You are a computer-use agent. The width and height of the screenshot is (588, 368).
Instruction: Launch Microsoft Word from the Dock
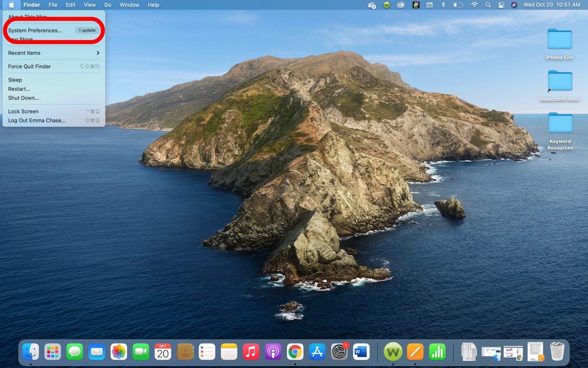coord(361,351)
